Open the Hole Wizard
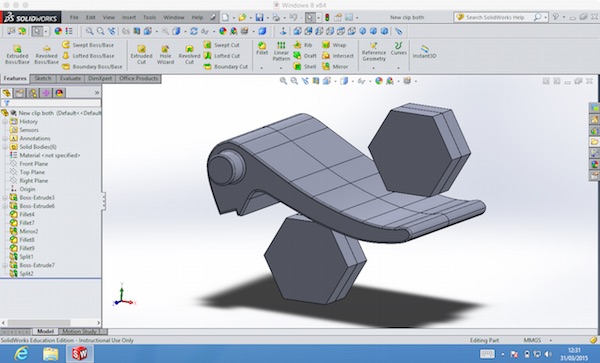600x363 pixels. tap(165, 54)
